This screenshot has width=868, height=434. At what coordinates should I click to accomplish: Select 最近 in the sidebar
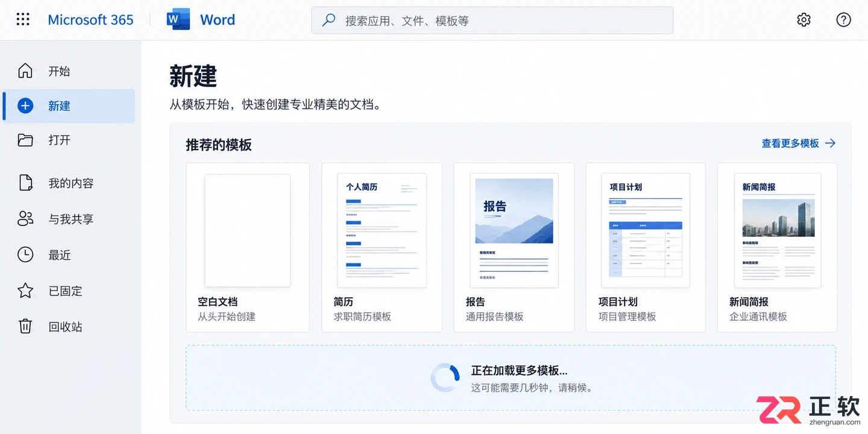click(x=59, y=255)
